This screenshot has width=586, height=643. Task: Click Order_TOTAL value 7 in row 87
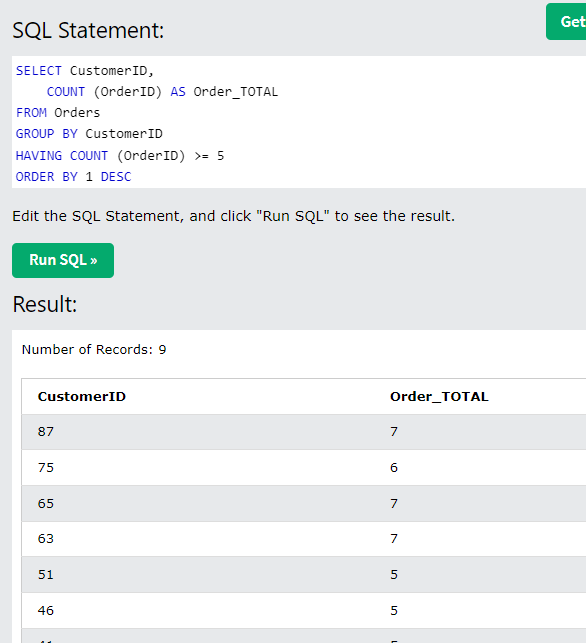click(394, 432)
